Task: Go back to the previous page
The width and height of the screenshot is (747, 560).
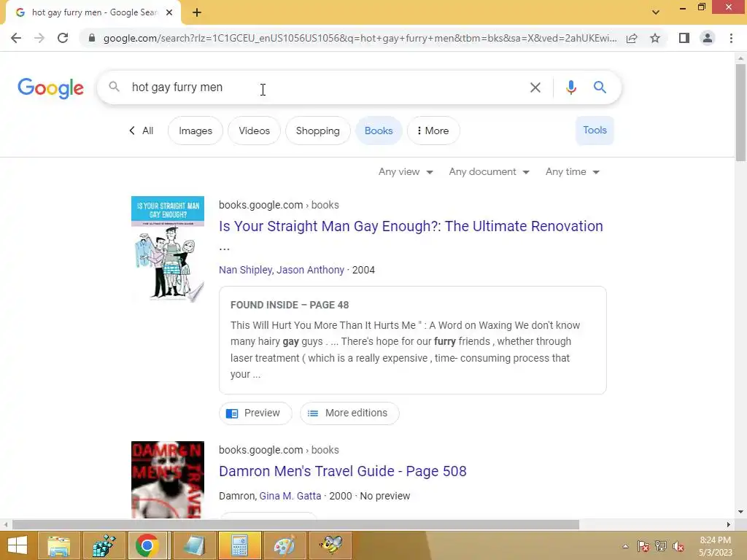Action: (x=16, y=38)
